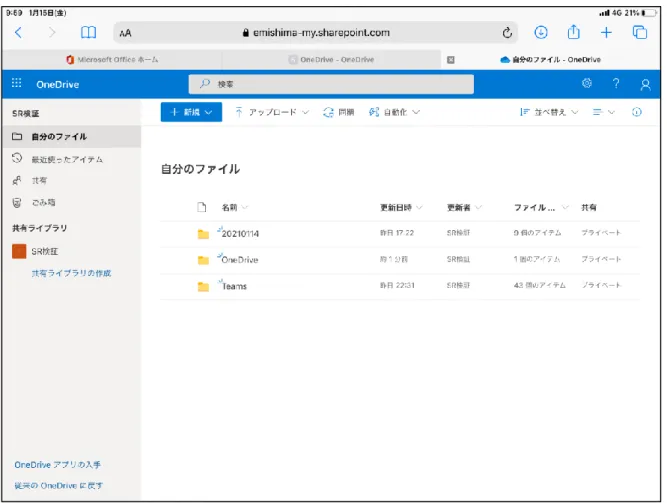Viewport: 667px width, 503px height.
Task: Show all Safari tabs overview icon
Action: (x=640, y=32)
